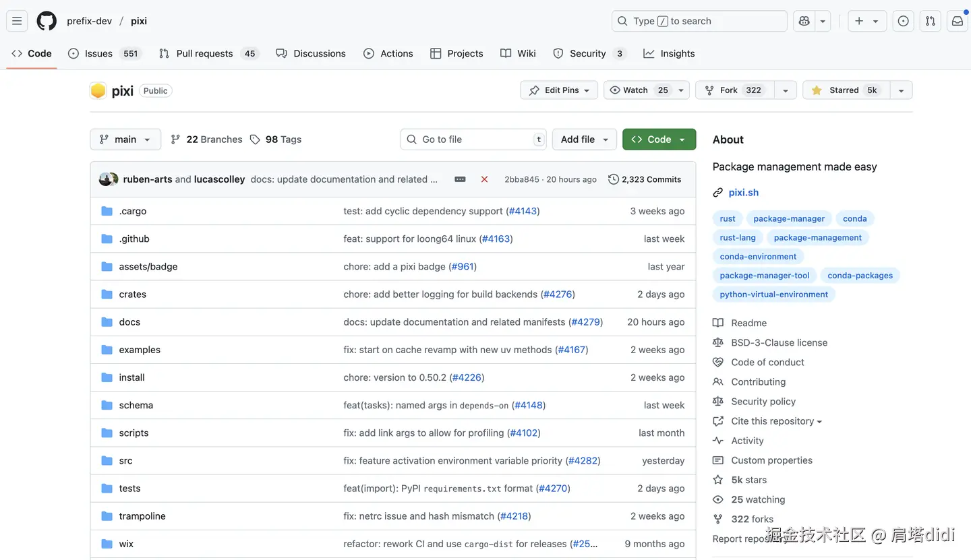971x560 pixels.
Task: Open the GitHub homepage logo
Action: tap(47, 21)
